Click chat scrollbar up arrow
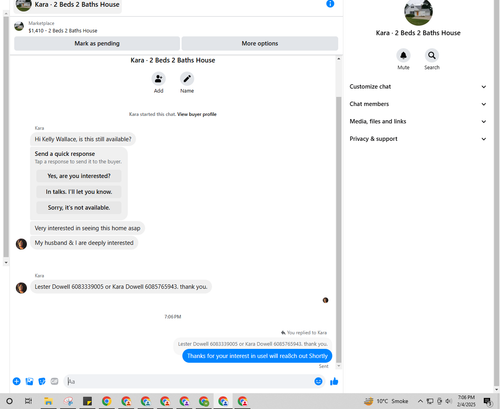The width and height of the screenshot is (500, 409). point(339,59)
